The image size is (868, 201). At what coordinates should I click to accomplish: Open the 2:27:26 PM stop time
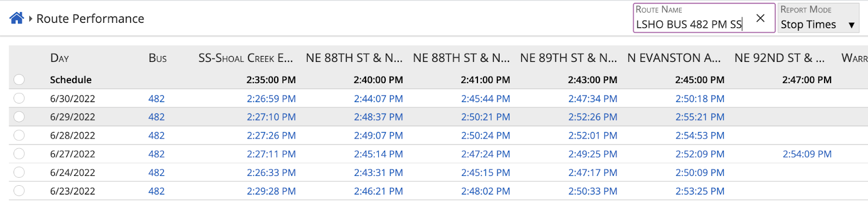click(271, 136)
